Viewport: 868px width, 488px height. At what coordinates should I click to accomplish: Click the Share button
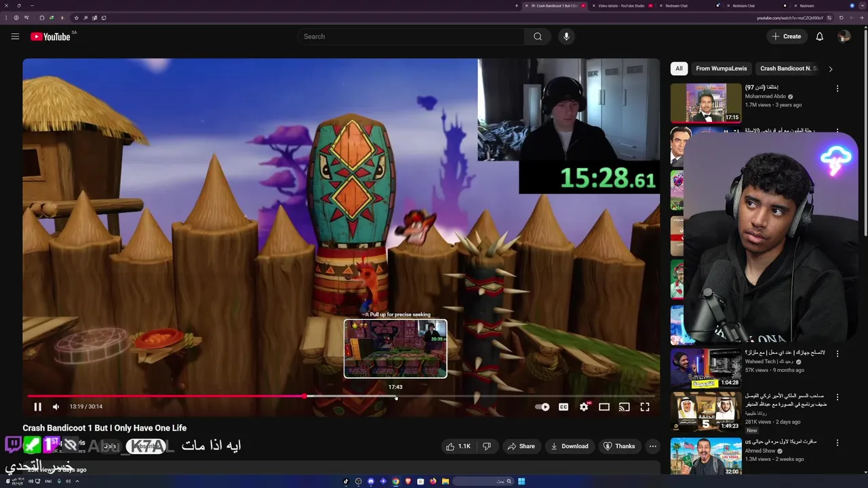[521, 446]
